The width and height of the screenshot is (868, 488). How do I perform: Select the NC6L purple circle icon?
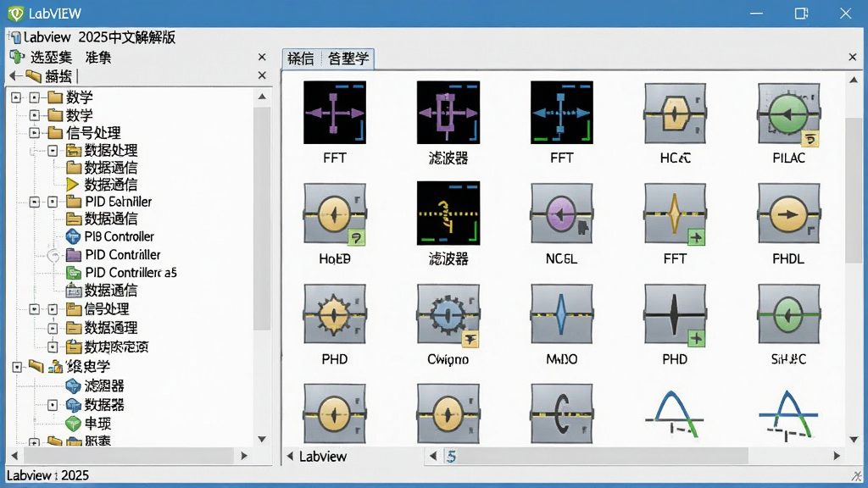pos(561,213)
